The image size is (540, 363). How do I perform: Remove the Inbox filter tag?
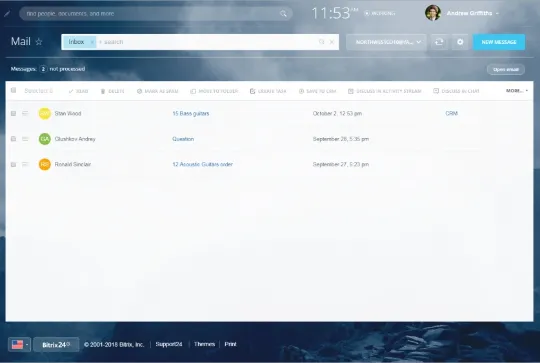click(92, 42)
